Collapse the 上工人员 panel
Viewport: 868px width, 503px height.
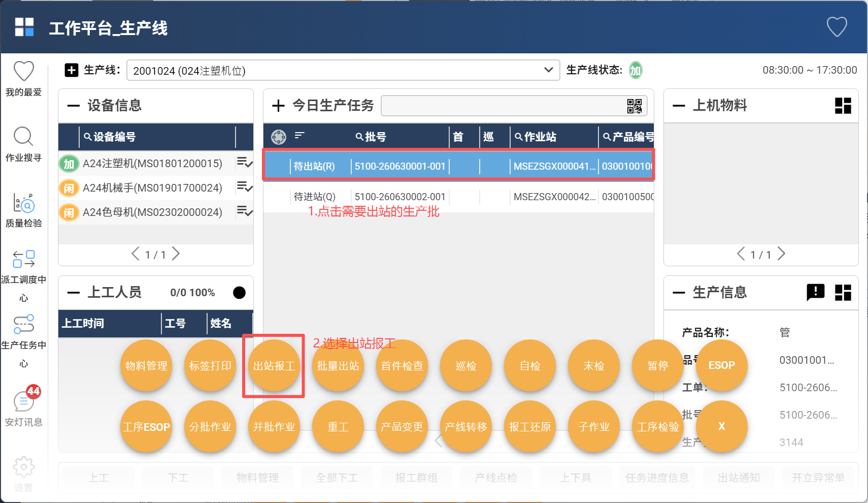pos(74,293)
